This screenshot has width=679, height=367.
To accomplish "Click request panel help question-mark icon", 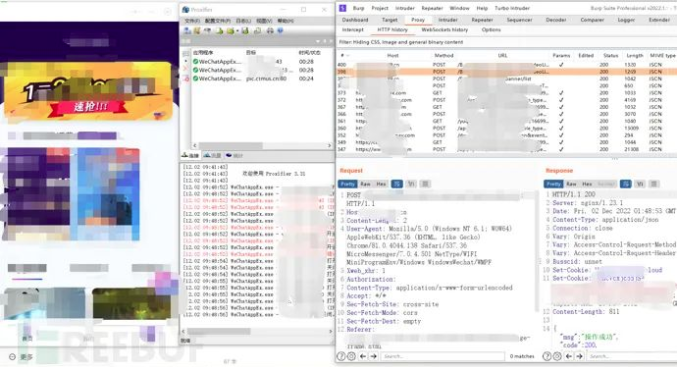I will (341, 356).
